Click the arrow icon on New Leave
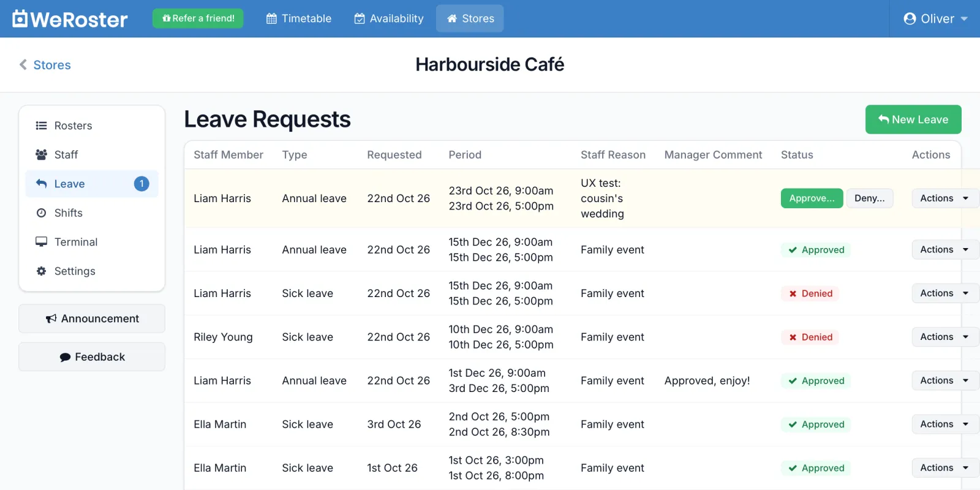Image resolution: width=980 pixels, height=490 pixels. click(883, 119)
